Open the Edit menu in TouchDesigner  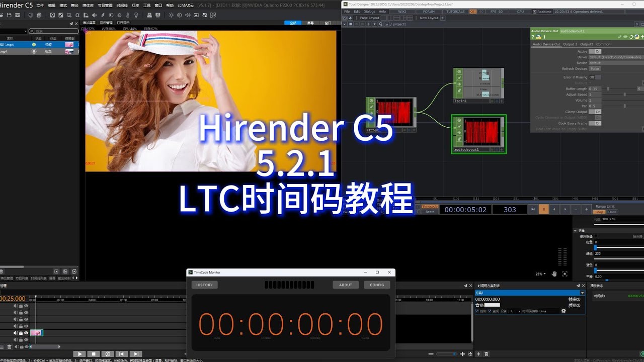point(357,11)
